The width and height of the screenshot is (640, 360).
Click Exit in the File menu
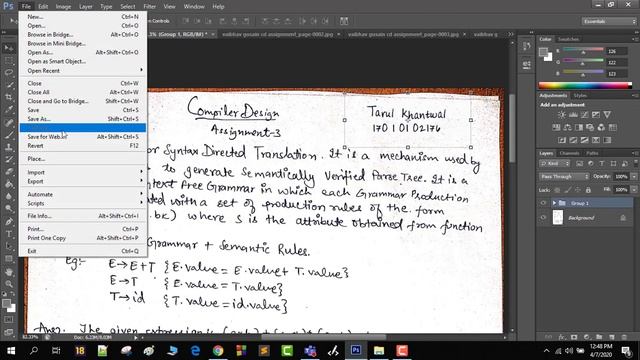pos(83,251)
